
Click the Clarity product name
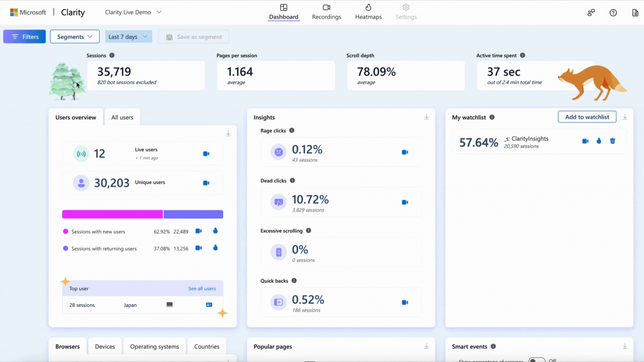click(73, 12)
